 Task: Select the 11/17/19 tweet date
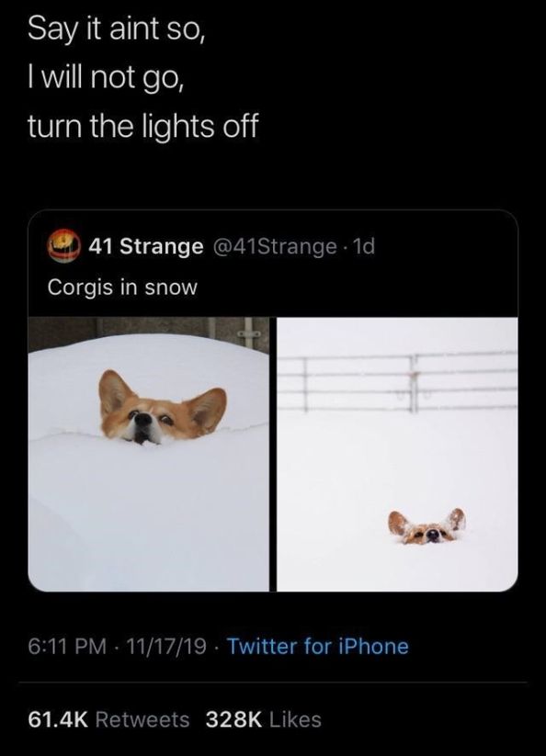point(165,647)
